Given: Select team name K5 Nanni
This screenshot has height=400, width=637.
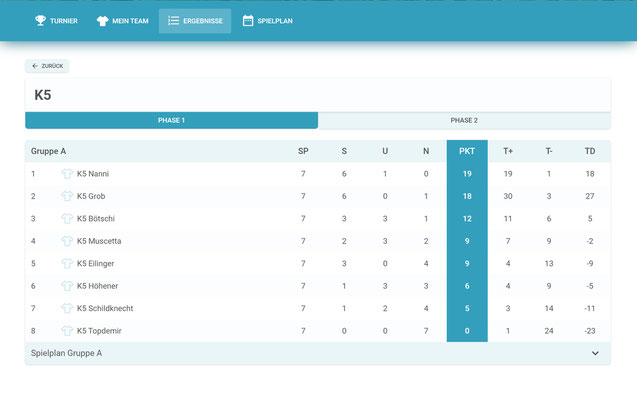Looking at the screenshot, I should click(x=93, y=174).
